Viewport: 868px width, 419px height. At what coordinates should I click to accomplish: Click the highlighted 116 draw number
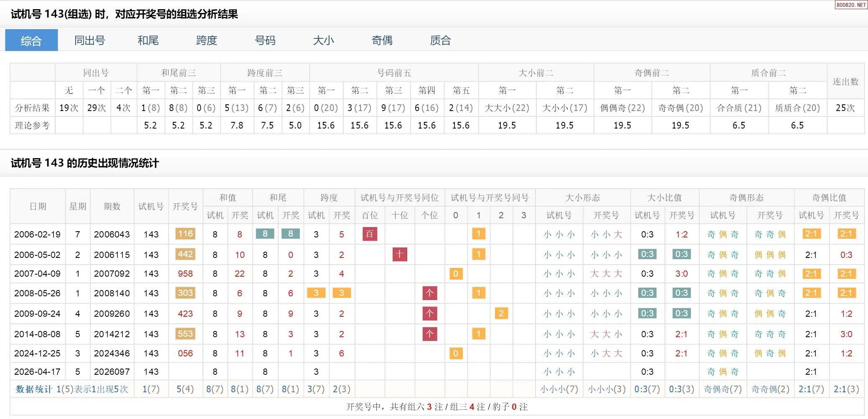(x=185, y=234)
